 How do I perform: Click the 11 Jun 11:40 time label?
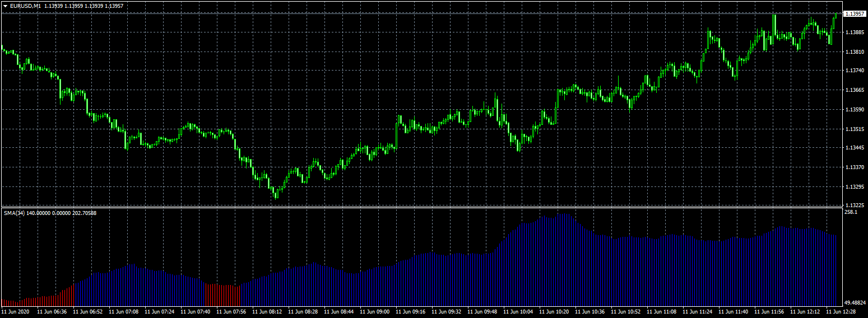coord(734,311)
